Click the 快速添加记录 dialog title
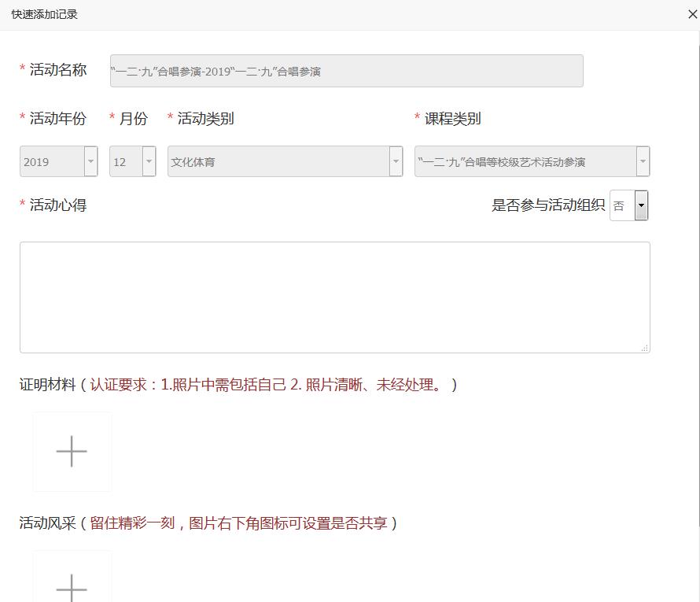The width and height of the screenshot is (700, 602). click(x=45, y=14)
